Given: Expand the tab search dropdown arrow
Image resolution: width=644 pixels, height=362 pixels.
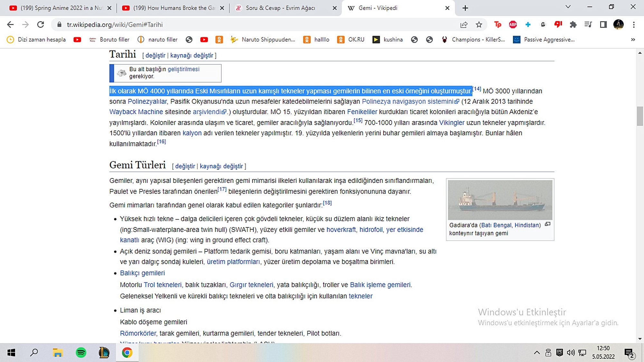Looking at the screenshot, I should [568, 7].
